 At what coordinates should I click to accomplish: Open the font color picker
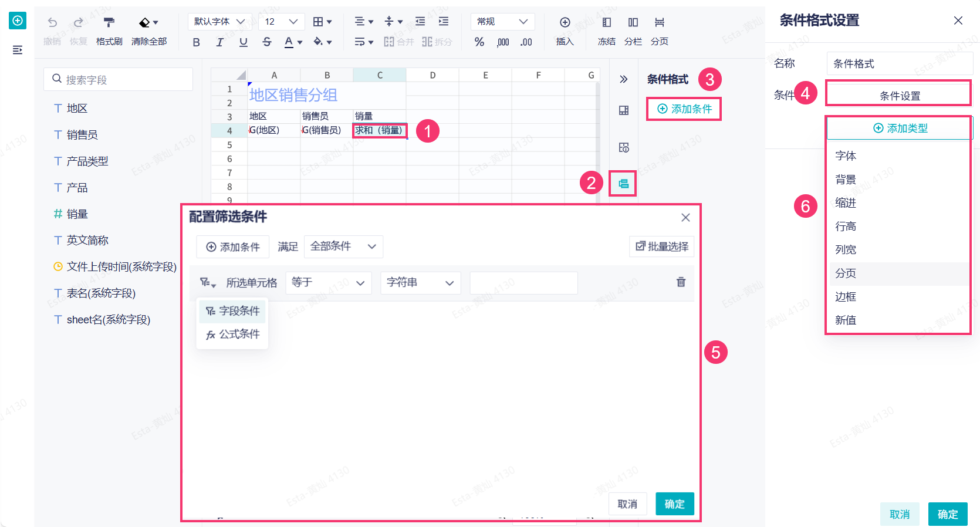293,42
